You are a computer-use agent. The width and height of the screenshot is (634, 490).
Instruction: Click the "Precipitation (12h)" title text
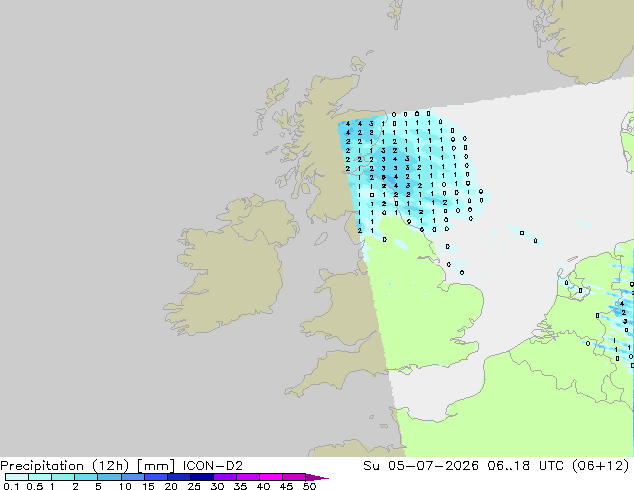tap(65, 466)
